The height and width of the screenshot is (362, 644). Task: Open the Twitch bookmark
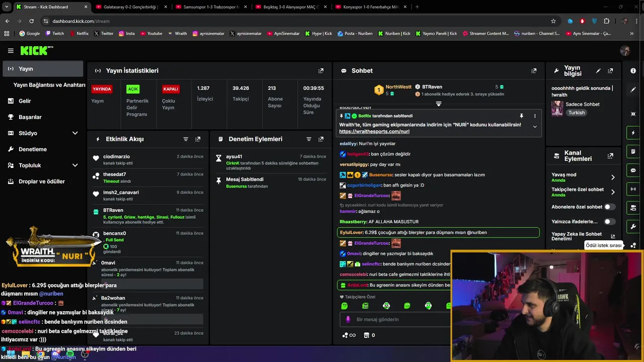point(55,34)
